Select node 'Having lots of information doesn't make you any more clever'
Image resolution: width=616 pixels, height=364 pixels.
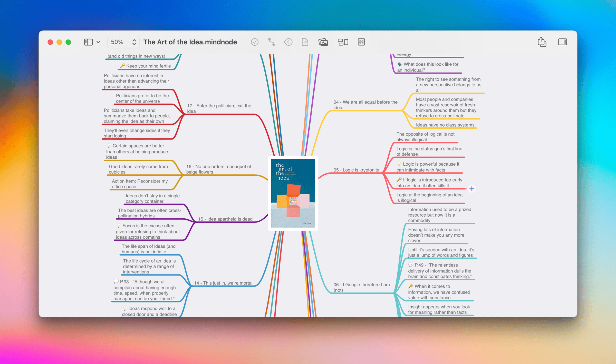click(x=436, y=235)
